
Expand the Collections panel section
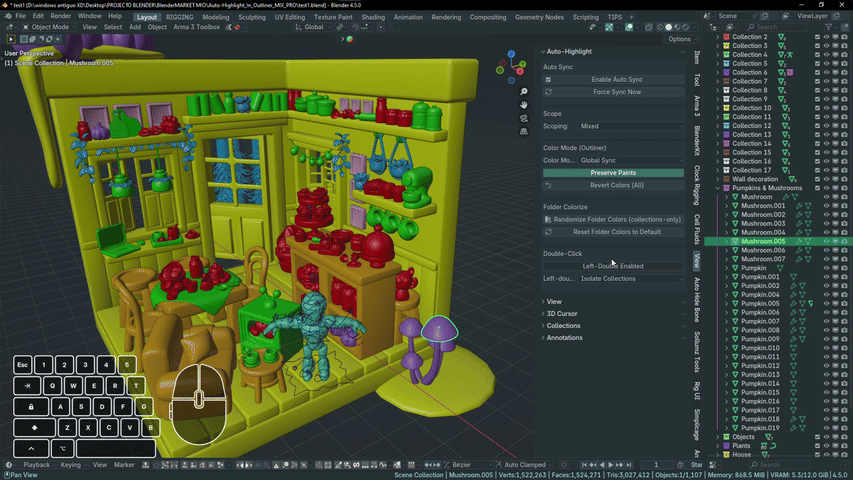click(563, 325)
